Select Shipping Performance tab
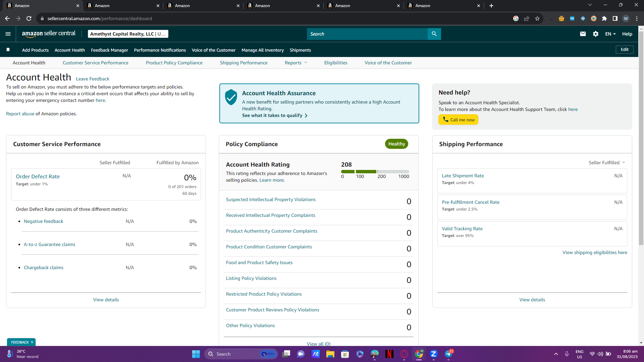This screenshot has height=362, width=644. [x=244, y=63]
